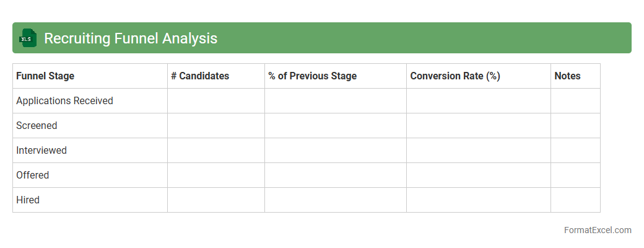Click Conversion Rate cell for Offered row
The height and width of the screenshot is (248, 644).
pos(478,175)
